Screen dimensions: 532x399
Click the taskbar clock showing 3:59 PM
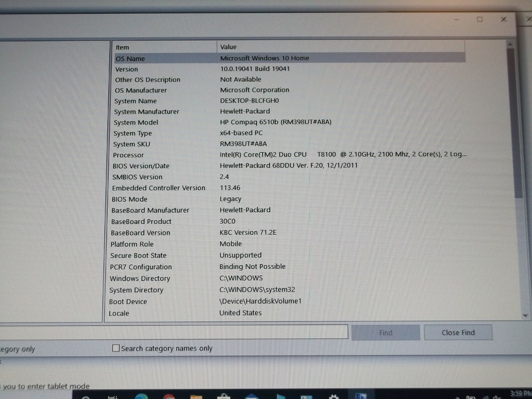(521, 394)
